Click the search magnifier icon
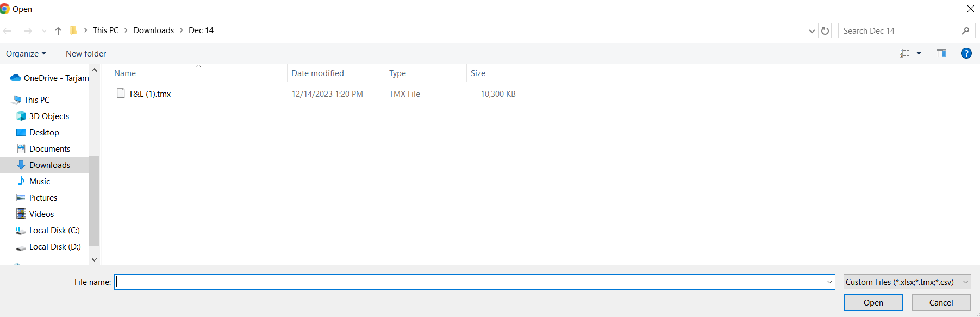The image size is (980, 317). click(965, 31)
